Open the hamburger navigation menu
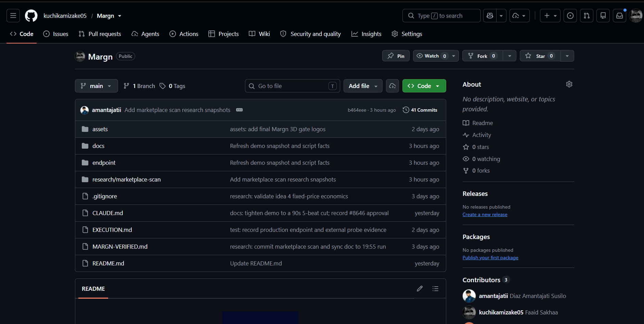This screenshot has height=324, width=644. click(x=13, y=16)
